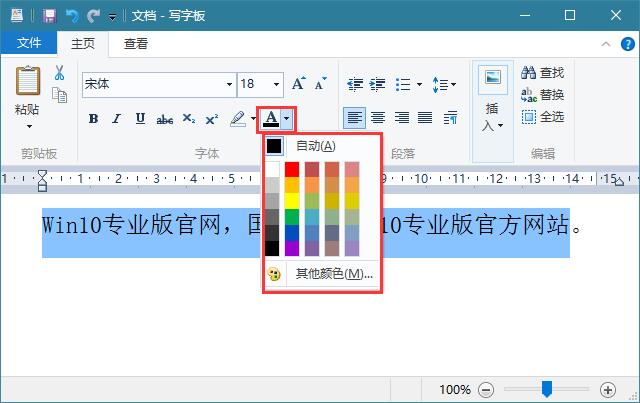Screen dimensions: 640x403
Task: Toggle superscript formatting
Action: point(212,119)
